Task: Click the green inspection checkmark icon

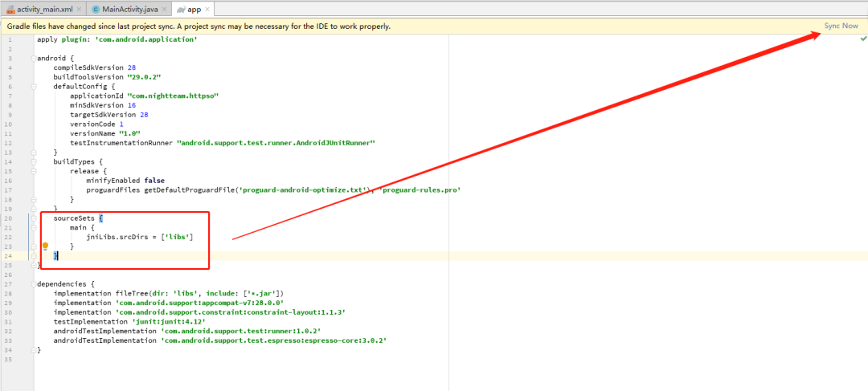Action: click(x=863, y=40)
